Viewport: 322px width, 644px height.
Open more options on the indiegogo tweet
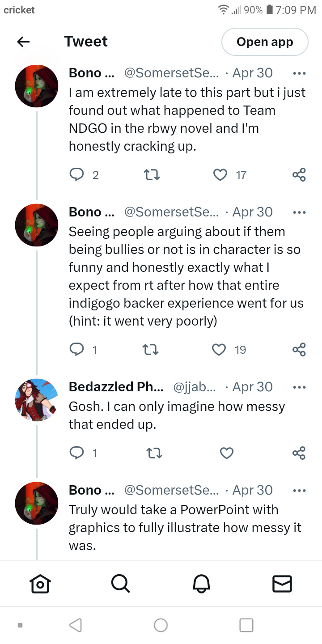[299, 212]
